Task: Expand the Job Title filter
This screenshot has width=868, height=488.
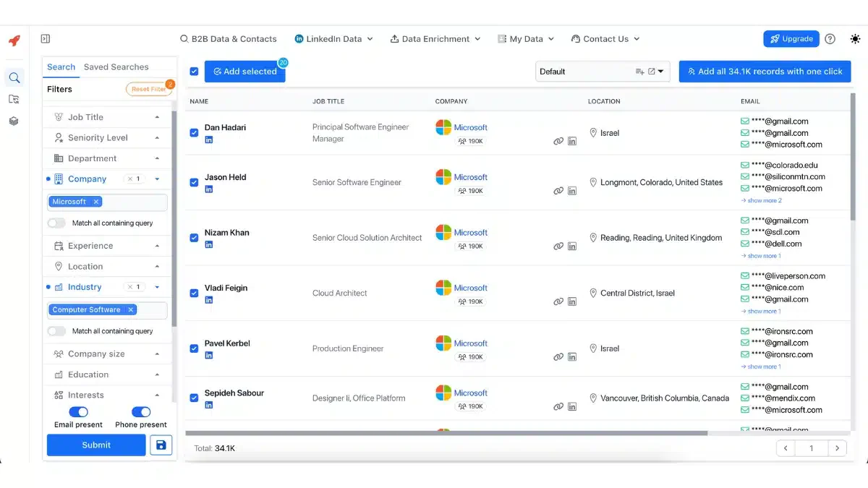Action: [x=107, y=117]
